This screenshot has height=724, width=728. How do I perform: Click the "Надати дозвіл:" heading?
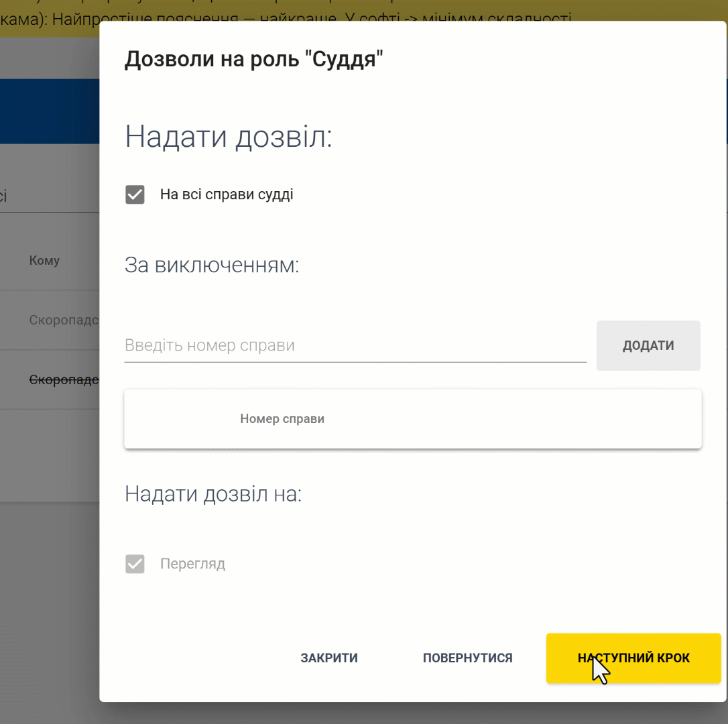229,137
